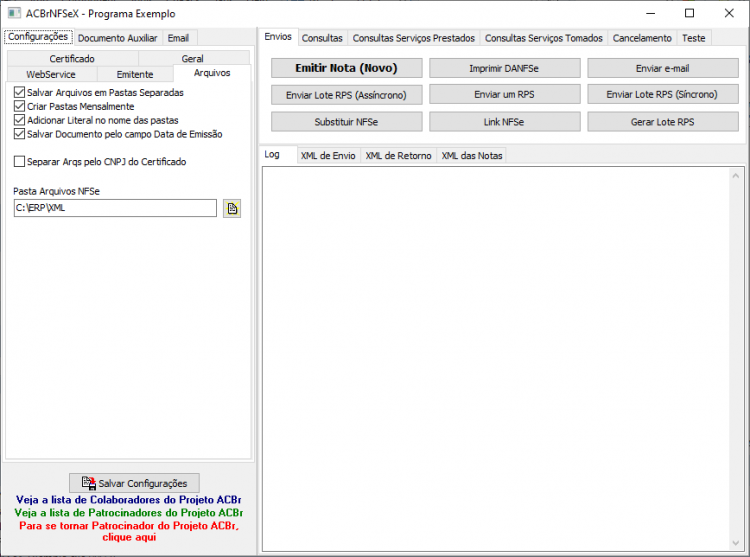Switch to the Envios tab

(x=278, y=37)
